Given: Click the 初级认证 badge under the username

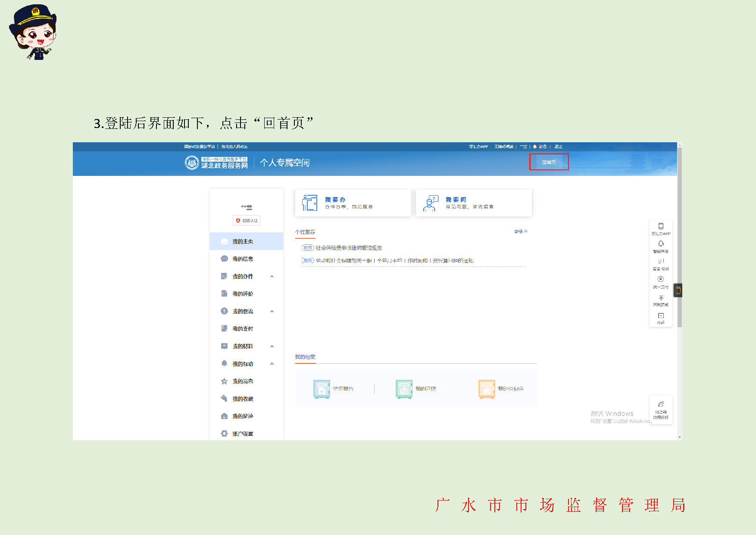Looking at the screenshot, I should click(247, 220).
